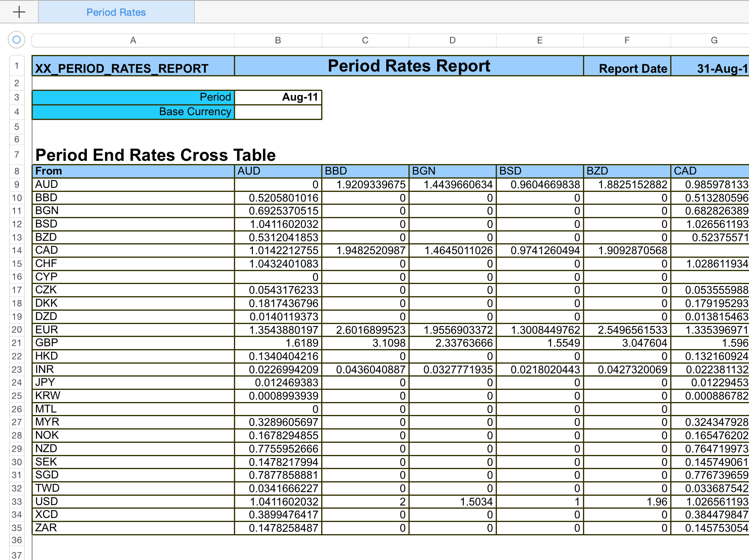Switch to the Period Rates sheet tab
This screenshot has width=749, height=560.
pos(116,12)
